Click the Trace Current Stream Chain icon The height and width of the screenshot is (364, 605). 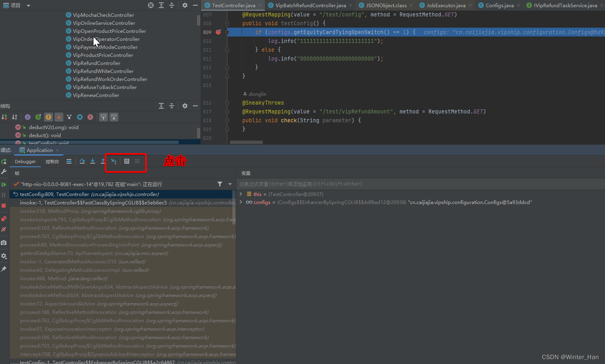pos(137,161)
